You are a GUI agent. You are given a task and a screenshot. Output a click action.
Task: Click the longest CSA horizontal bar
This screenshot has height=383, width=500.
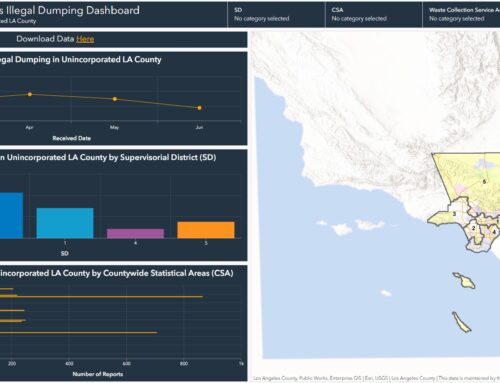coord(101,296)
